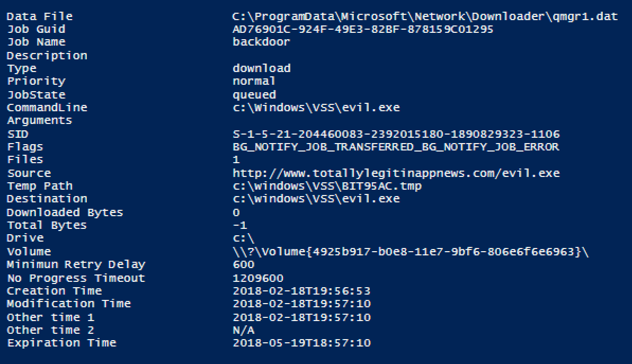Click the No Progress Timeout value 1209600
The width and height of the screenshot is (632, 364).
click(x=258, y=278)
